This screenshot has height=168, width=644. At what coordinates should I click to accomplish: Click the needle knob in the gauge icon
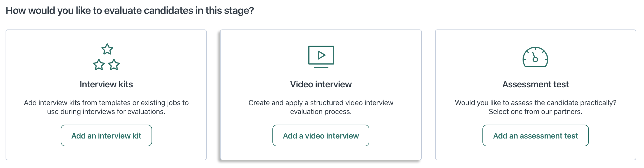coord(535,60)
